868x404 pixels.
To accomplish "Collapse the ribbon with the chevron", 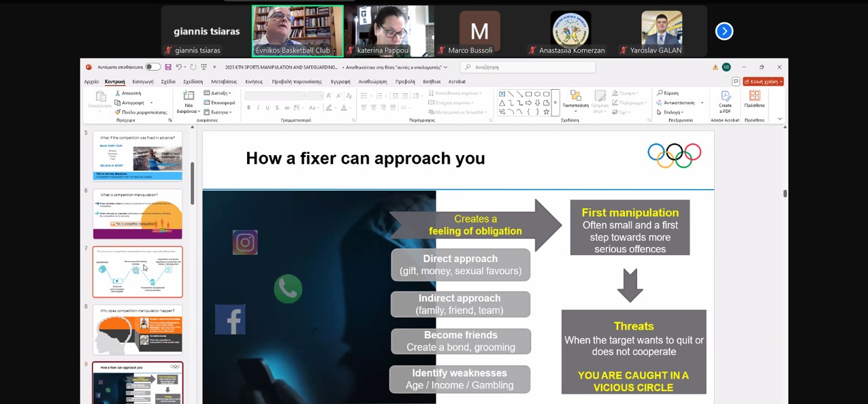I will 780,119.
